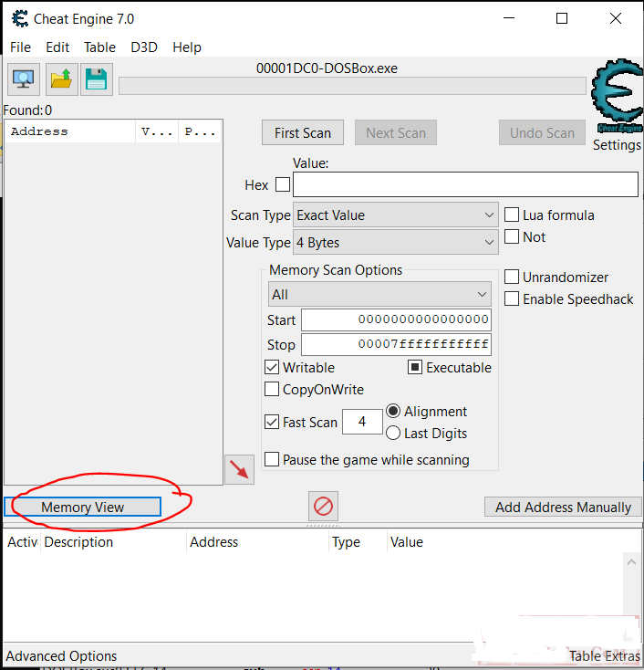Screen dimensions: 644x670
Task: Click the First Scan button
Action: pos(303,133)
